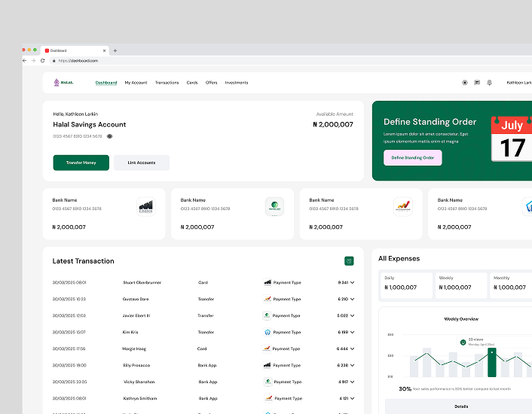Click the Available Amount ₦ 2,000,007 value
Viewport: 532px width, 414px height.
(x=333, y=124)
